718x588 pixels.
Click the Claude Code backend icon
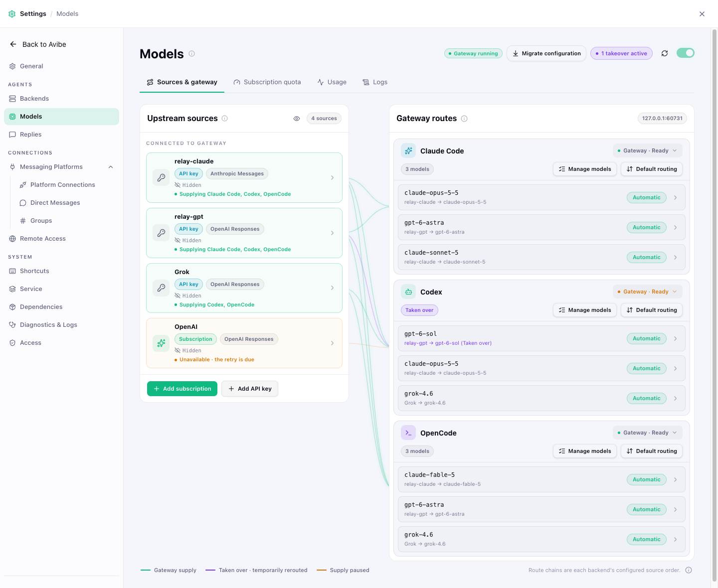408,151
